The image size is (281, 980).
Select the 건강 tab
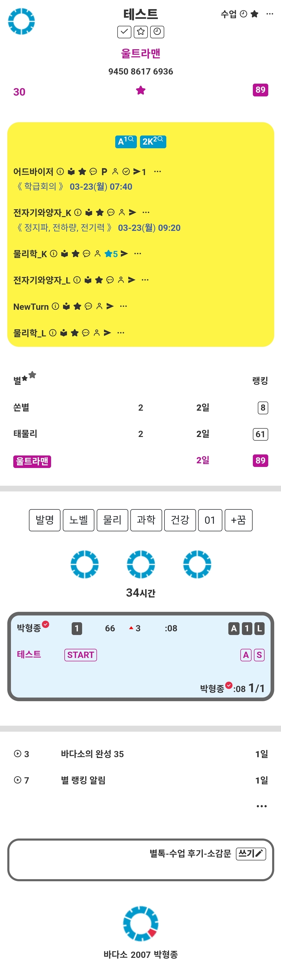[180, 520]
